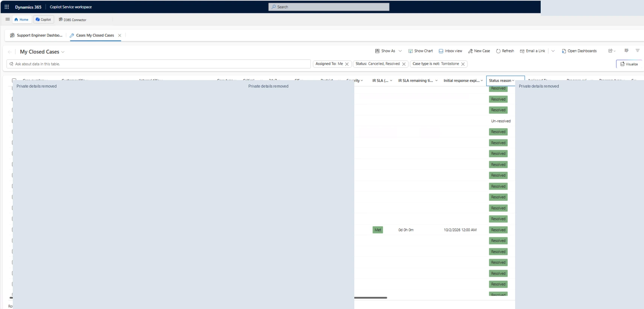The height and width of the screenshot is (309, 644).
Task: Open the Dynamics 365 app launcher grid
Action: click(7, 7)
